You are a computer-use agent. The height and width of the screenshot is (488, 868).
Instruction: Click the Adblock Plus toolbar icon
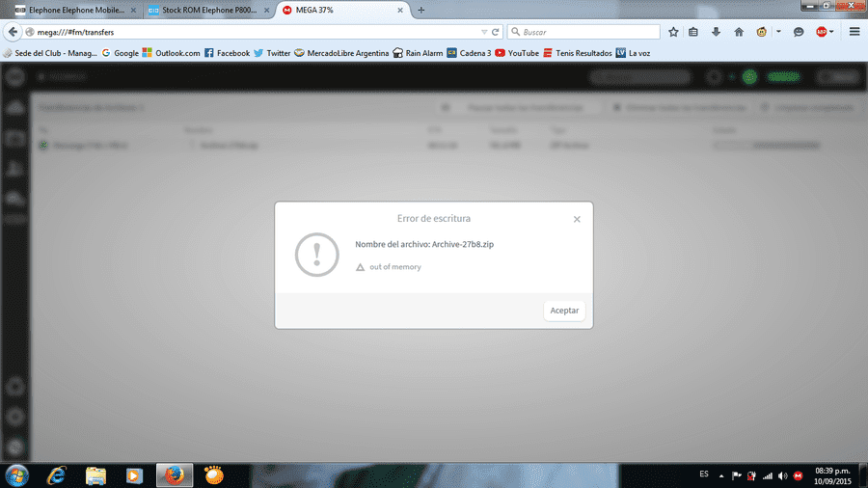(x=821, y=32)
